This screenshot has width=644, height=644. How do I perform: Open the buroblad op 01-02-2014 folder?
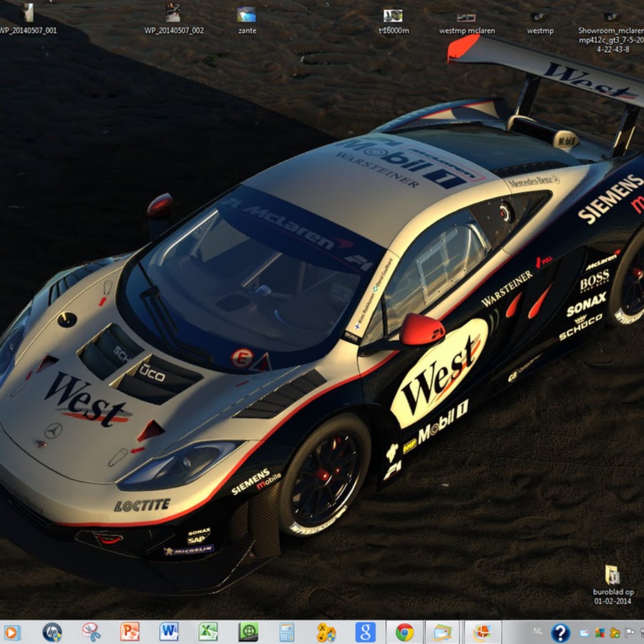pos(613,585)
